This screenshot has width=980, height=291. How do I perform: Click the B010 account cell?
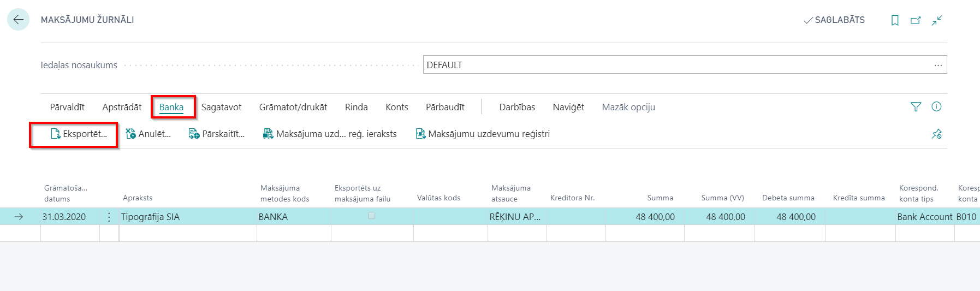pos(967,217)
